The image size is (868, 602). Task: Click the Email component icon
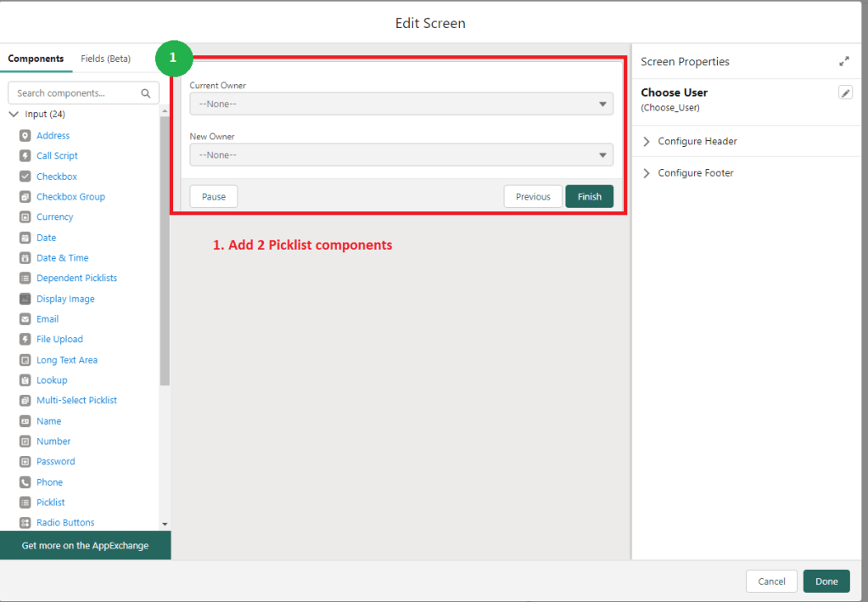point(25,319)
